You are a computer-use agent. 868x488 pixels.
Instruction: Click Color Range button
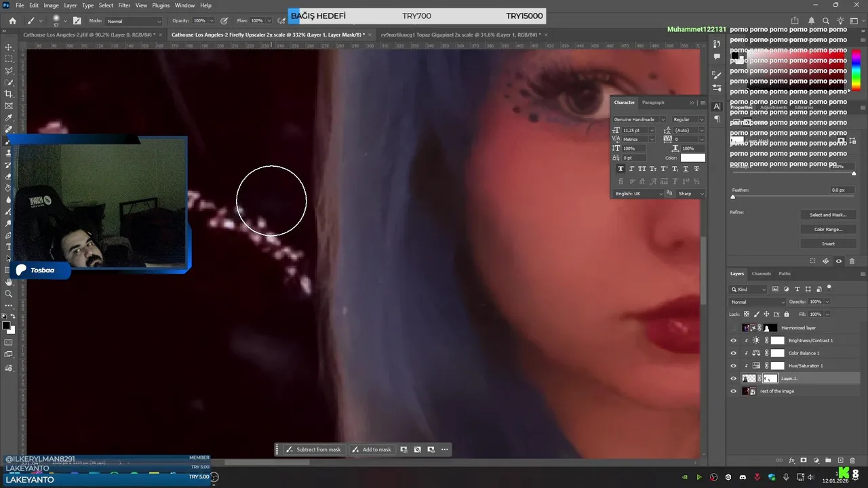click(828, 229)
